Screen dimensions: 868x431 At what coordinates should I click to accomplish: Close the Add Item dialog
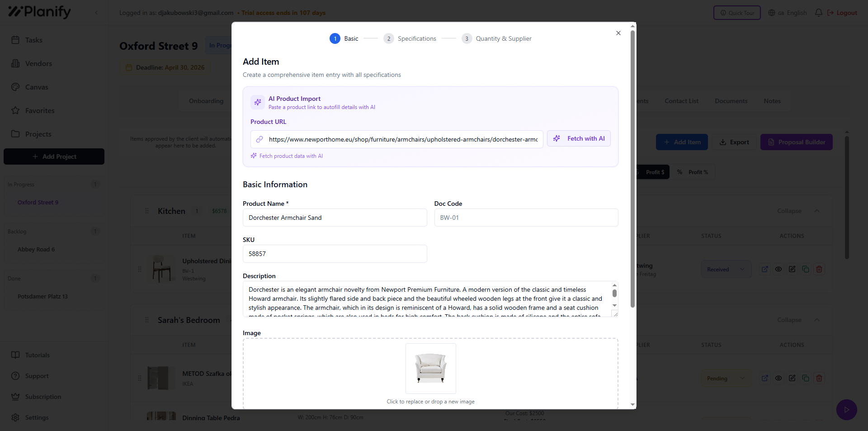pos(618,33)
